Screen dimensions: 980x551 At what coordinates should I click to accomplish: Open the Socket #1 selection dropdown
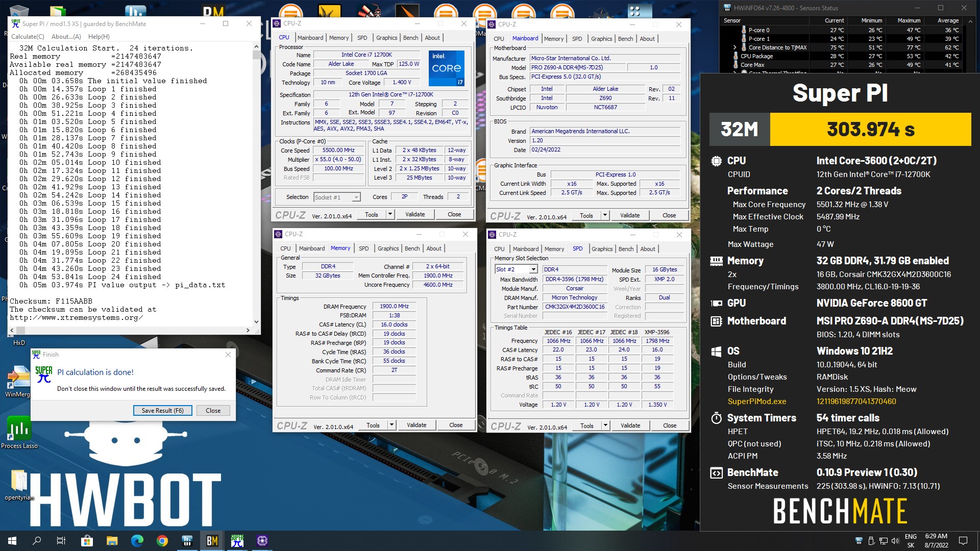click(337, 197)
